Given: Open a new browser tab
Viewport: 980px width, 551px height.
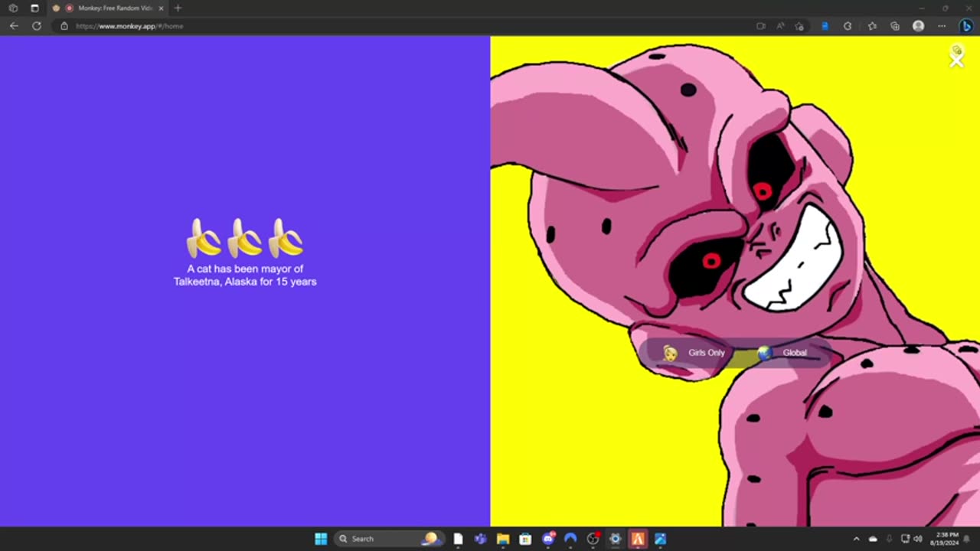Looking at the screenshot, I should click(x=178, y=8).
